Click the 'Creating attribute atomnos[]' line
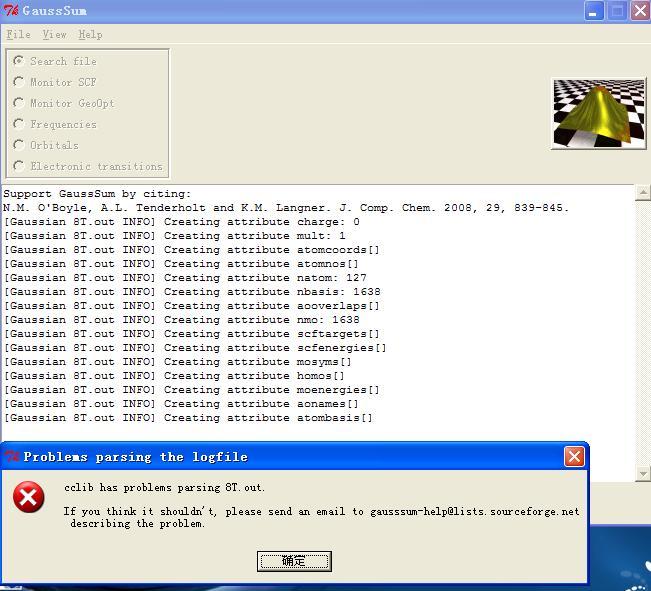 coord(181,264)
